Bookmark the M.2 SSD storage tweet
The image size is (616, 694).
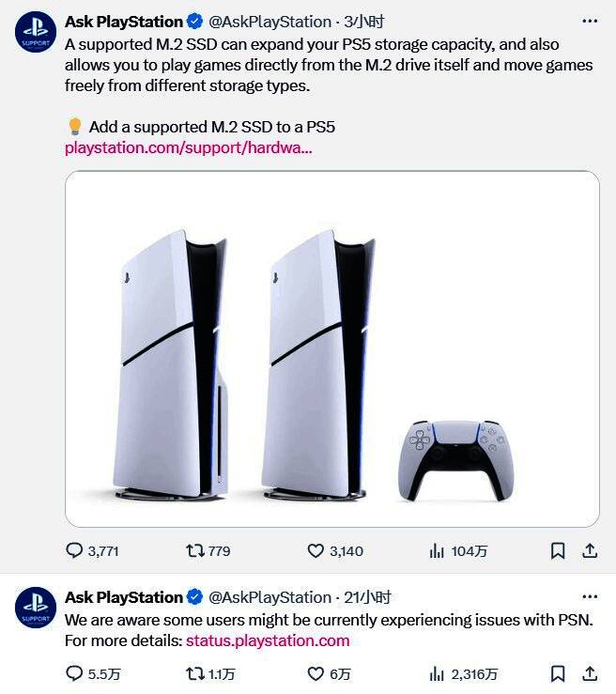pyautogui.click(x=558, y=550)
